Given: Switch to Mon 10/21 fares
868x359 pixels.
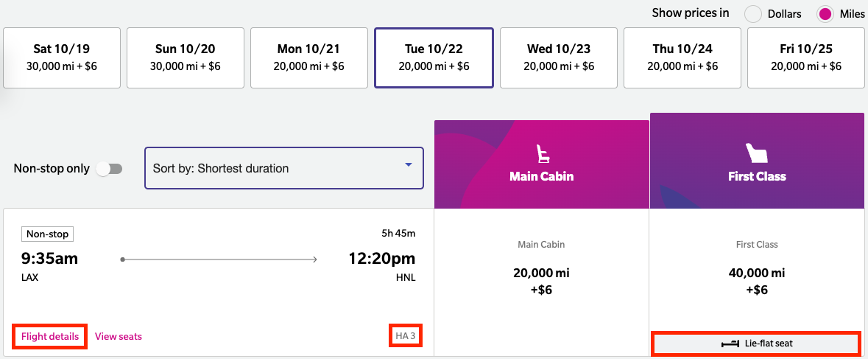Looking at the screenshot, I should [310, 57].
